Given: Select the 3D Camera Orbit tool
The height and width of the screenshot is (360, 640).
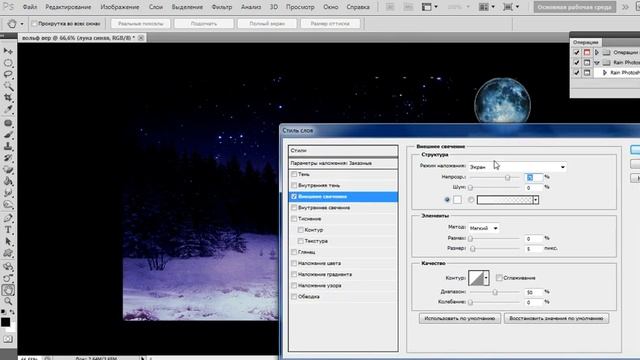Looking at the screenshot, I should click(x=8, y=278).
